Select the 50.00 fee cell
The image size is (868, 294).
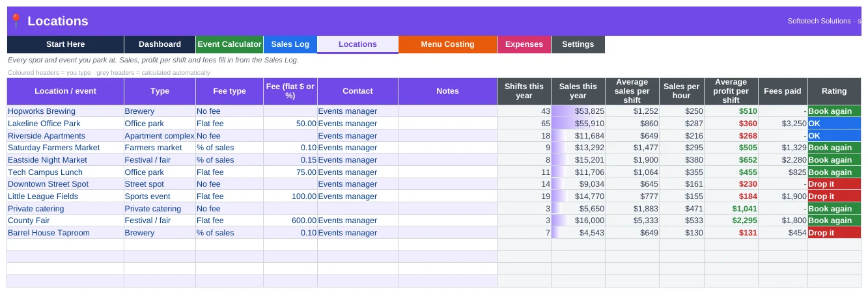[290, 124]
